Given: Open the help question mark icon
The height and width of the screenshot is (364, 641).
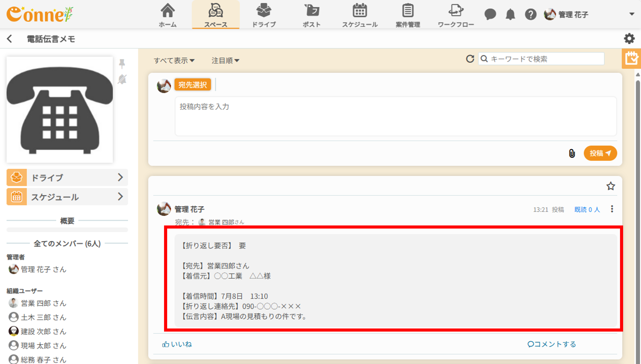Looking at the screenshot, I should pos(531,14).
